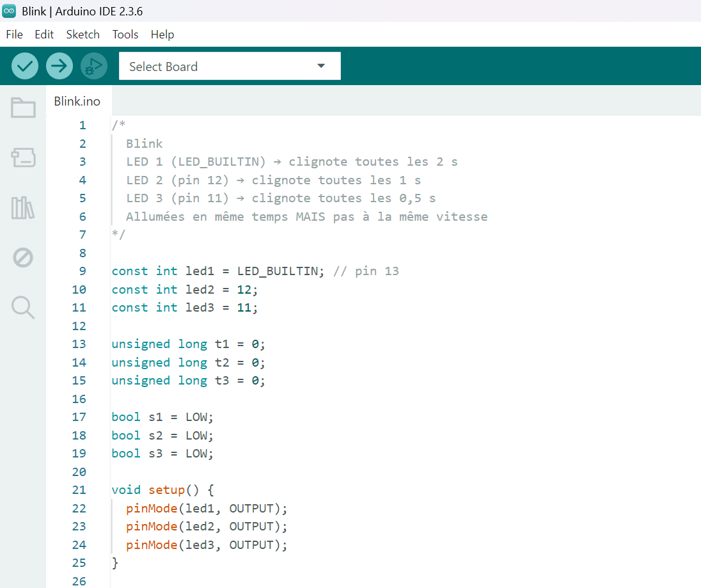Click on the LED_BUILTIN constant in line 9
The image size is (701, 588).
coord(277,271)
